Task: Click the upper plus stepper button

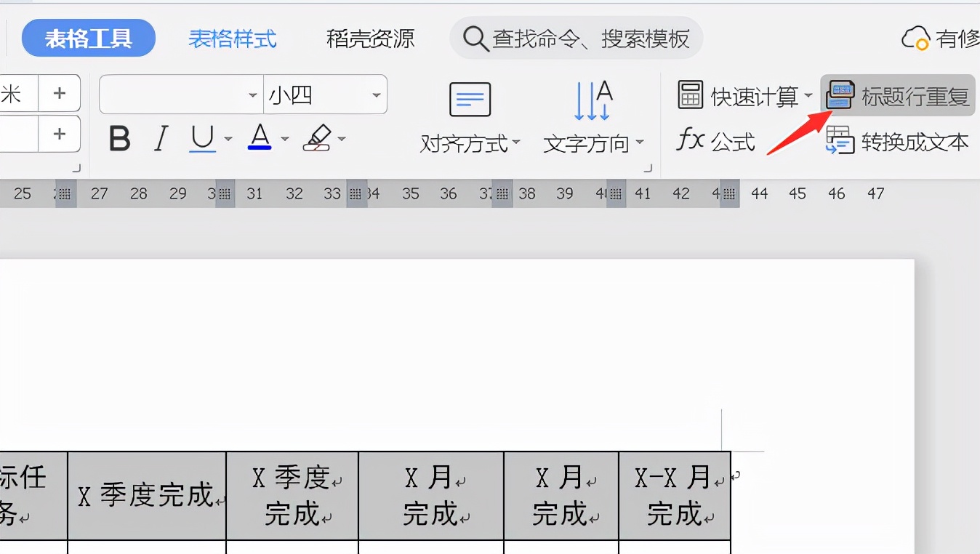Action: tap(60, 93)
